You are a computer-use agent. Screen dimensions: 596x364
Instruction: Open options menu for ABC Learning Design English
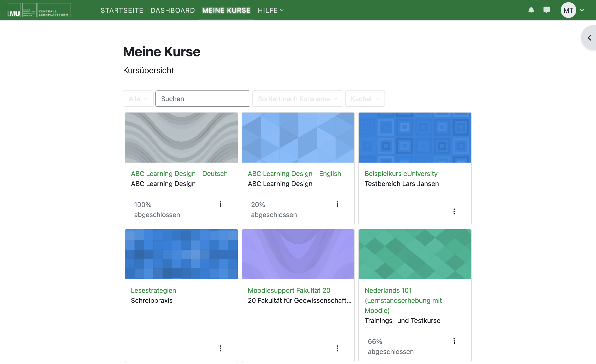(x=337, y=204)
